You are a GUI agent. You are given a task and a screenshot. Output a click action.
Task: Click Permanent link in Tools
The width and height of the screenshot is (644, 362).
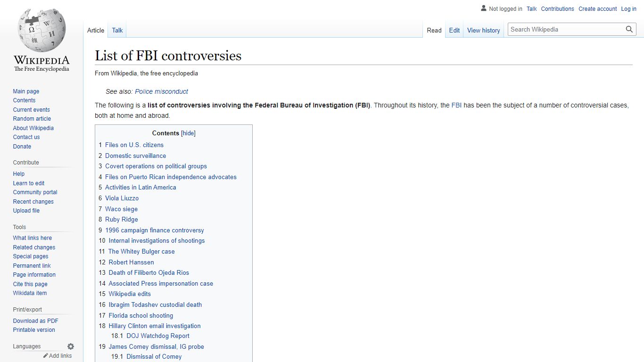click(x=32, y=266)
